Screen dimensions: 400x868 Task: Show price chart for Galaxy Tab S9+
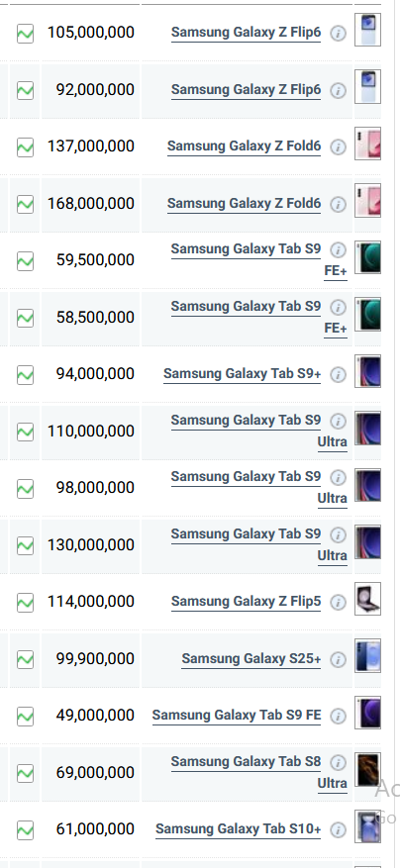(25, 375)
